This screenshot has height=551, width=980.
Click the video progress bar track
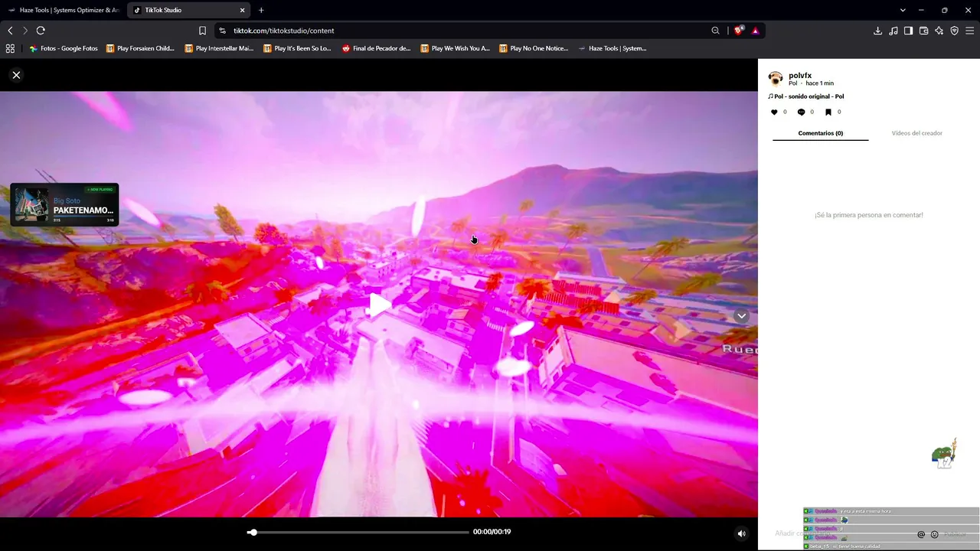click(x=358, y=532)
